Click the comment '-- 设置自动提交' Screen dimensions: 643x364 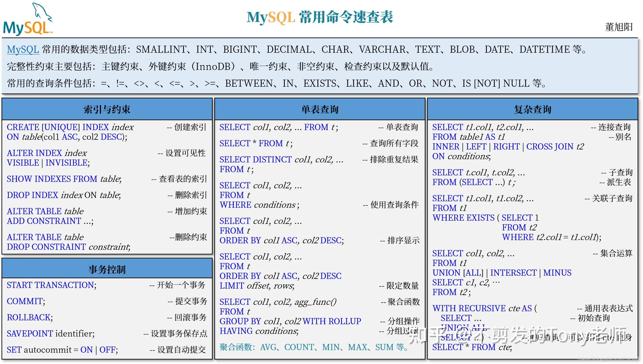point(177,350)
